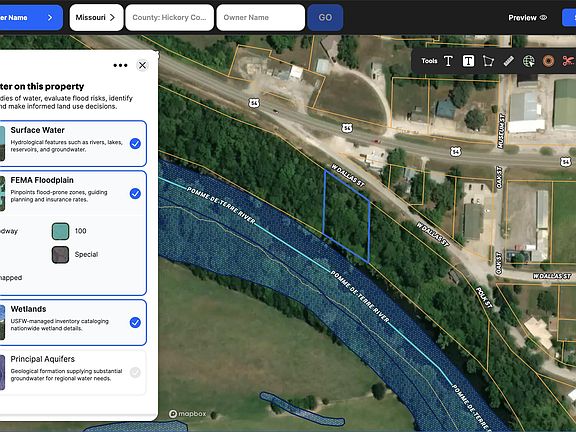Pick the red scissors tool
The image size is (576, 432).
point(568,61)
